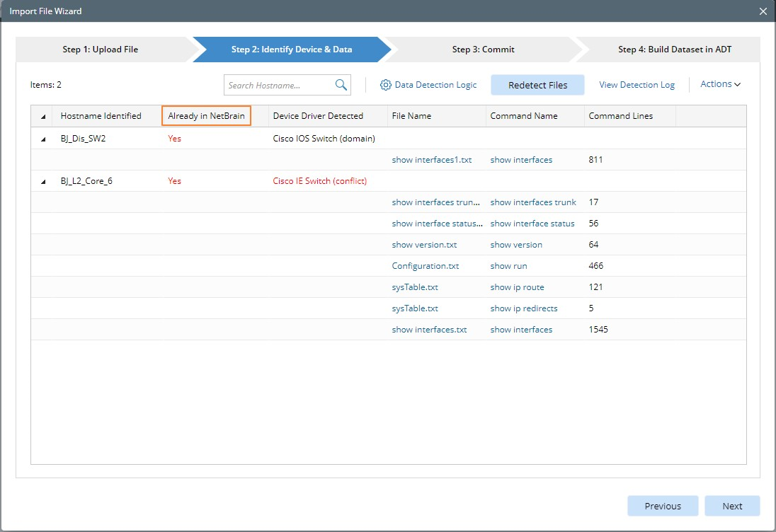
Task: Collapse all rows using header triangle
Action: coord(43,117)
